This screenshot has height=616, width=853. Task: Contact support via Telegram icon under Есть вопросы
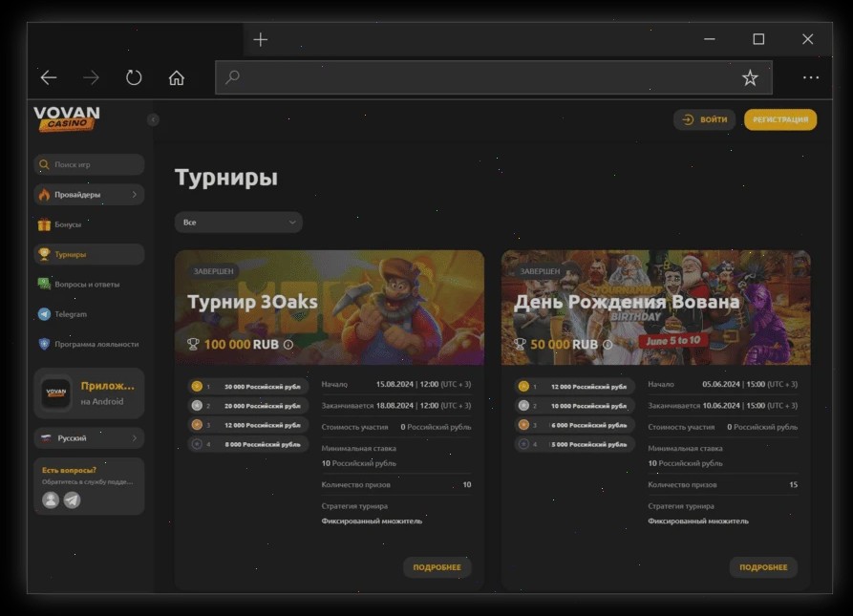coord(72,499)
